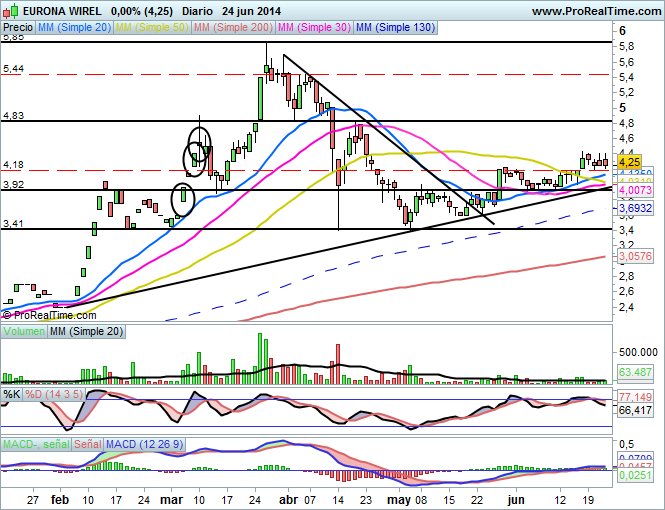This screenshot has height=510, width=665.
Task: Click the abr label on time axis
Action: coord(288,500)
